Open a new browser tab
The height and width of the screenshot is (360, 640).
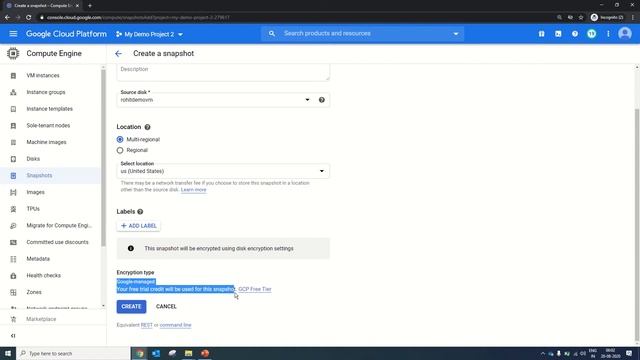(89, 6)
